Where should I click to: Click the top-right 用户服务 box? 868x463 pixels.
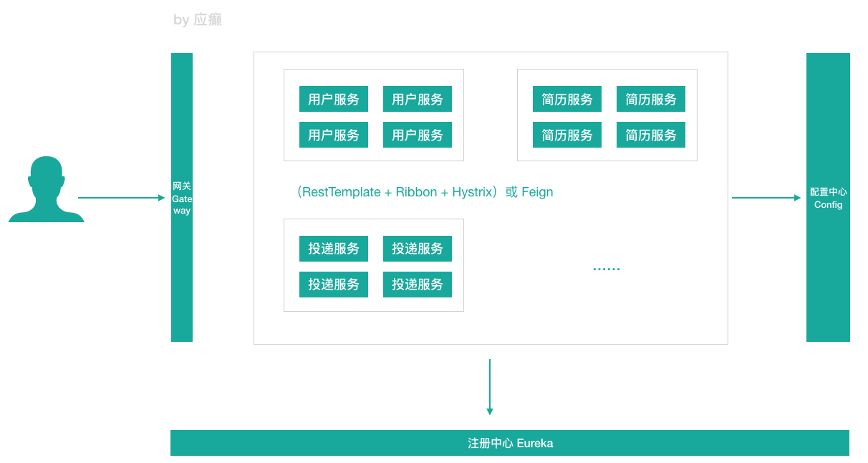418,99
